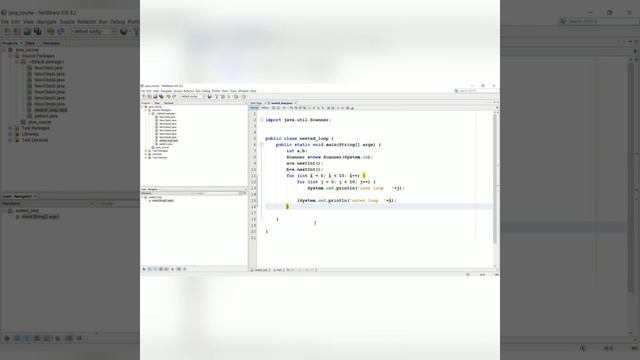Viewport: 640px width, 360px height.
Task: Close the nested_loop.java editor tab
Action: [x=296, y=103]
